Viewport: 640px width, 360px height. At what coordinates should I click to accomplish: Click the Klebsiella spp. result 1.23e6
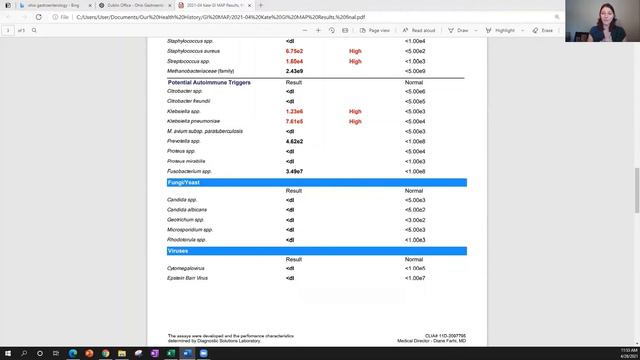(x=294, y=111)
